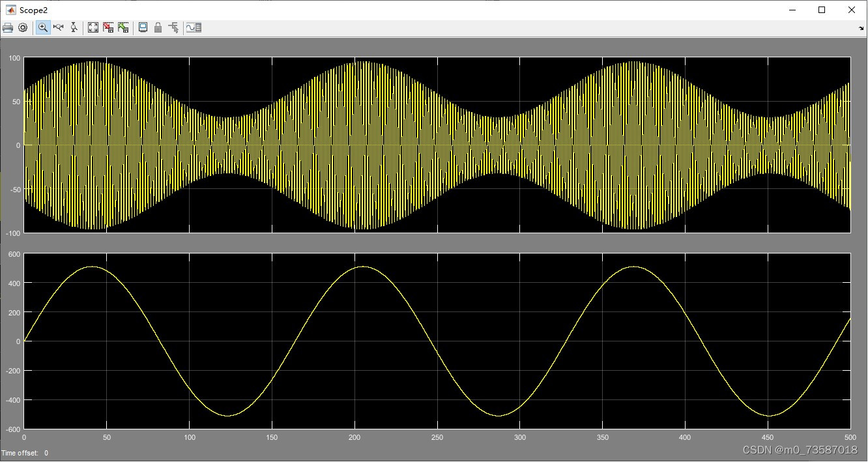868x462 pixels.
Task: Click the top modulated signal plot
Action: pos(437,145)
